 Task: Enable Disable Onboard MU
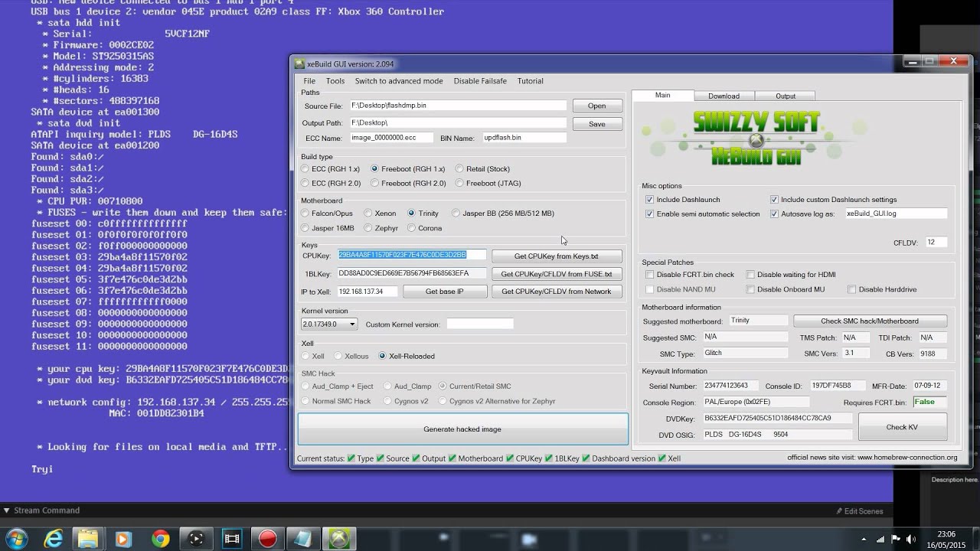pos(751,289)
